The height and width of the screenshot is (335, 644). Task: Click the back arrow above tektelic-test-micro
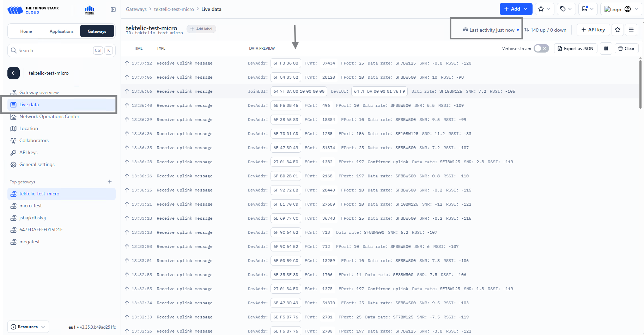[13, 73]
